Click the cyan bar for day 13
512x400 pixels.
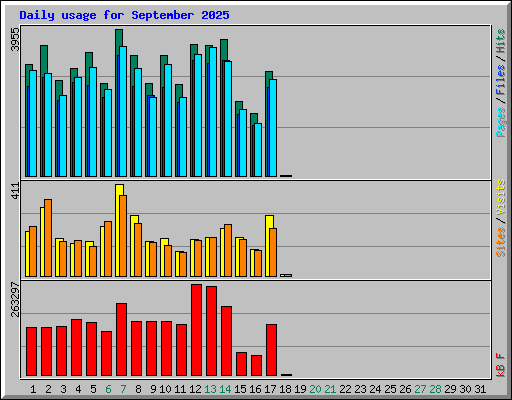[x=213, y=112]
